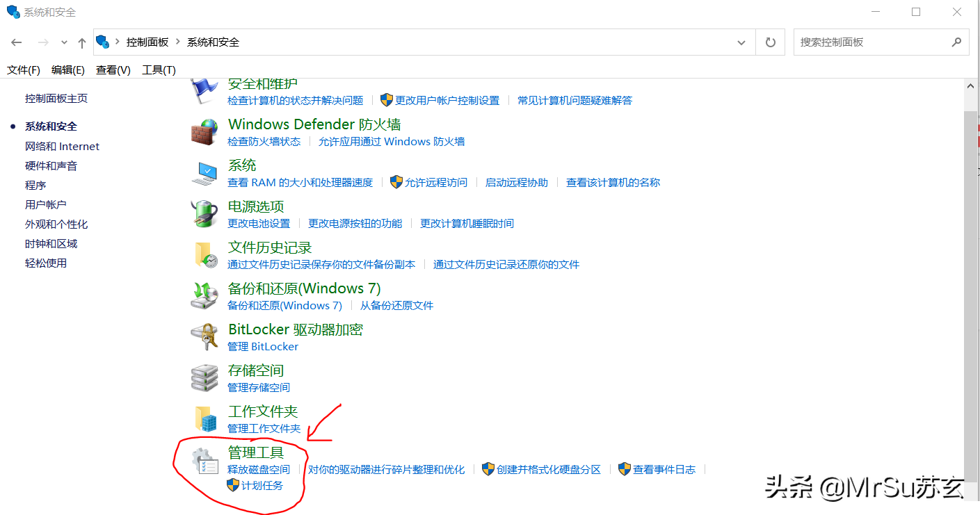
Task: Click 更改计算机睡眠时间 link
Action: [467, 223]
